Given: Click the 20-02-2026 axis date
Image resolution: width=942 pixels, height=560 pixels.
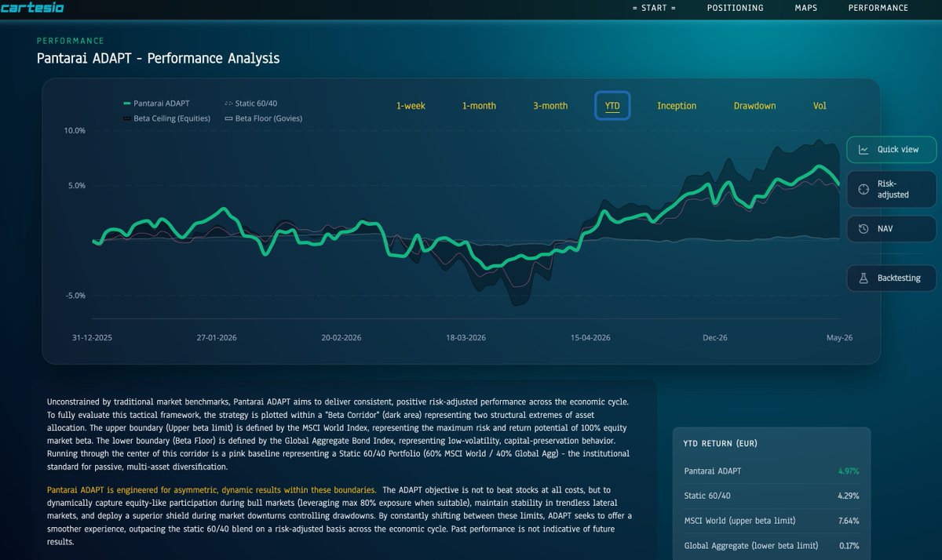Looking at the screenshot, I should tap(341, 337).
